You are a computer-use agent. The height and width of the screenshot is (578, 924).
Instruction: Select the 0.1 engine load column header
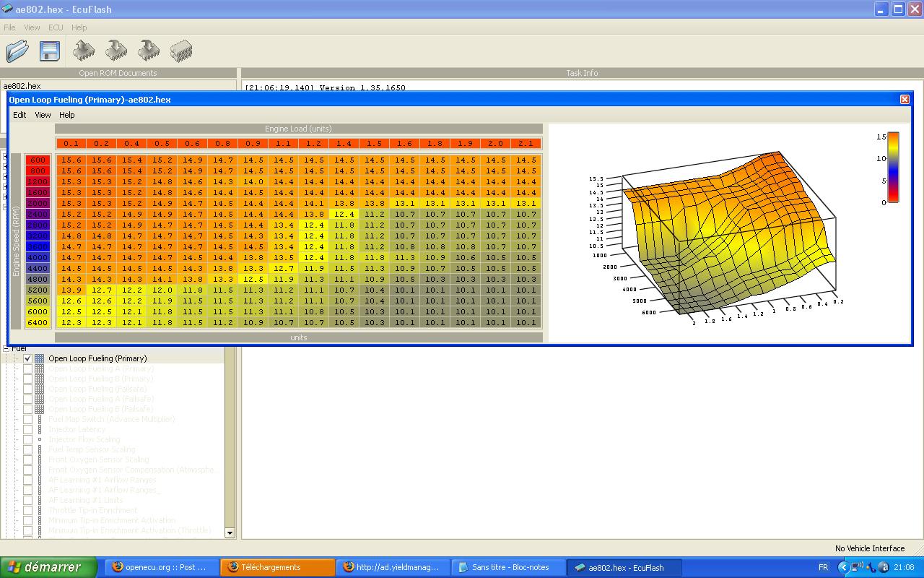click(x=71, y=143)
